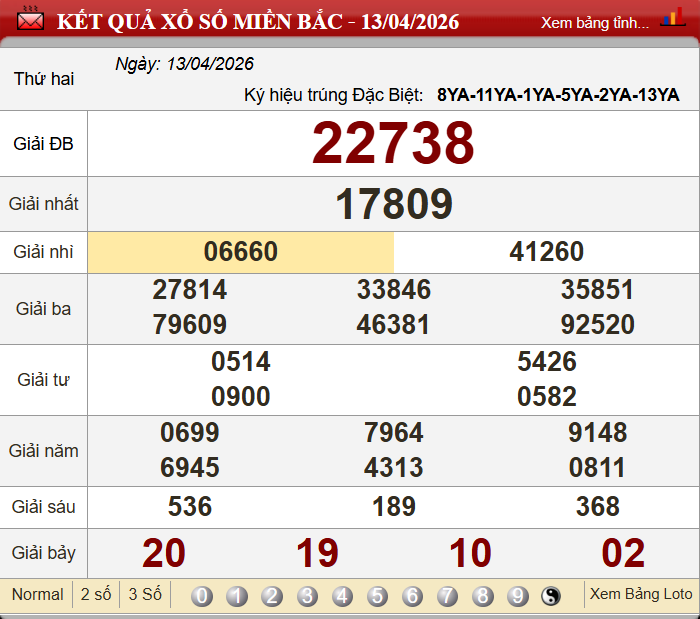Select the digit 6 filter ball
This screenshot has width=700, height=619.
412,596
